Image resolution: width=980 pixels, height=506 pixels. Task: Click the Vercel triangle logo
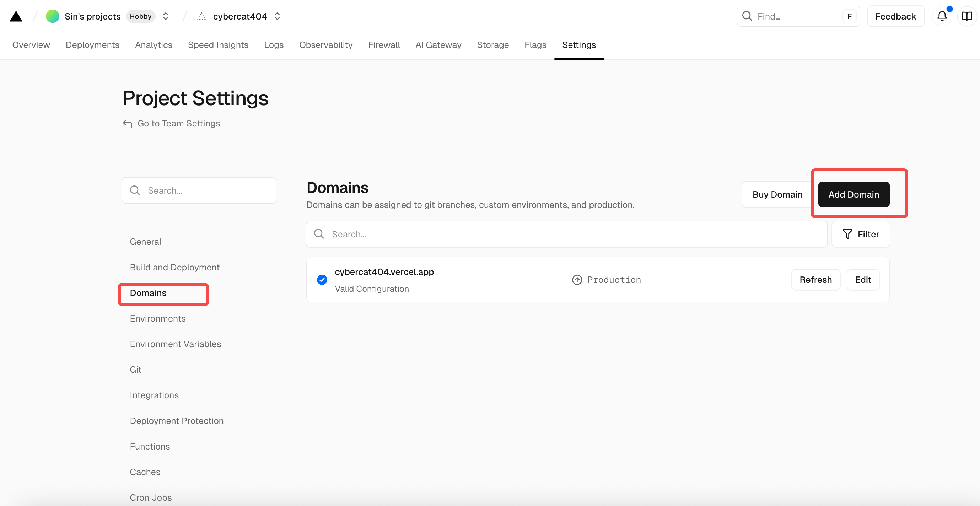coord(16,16)
